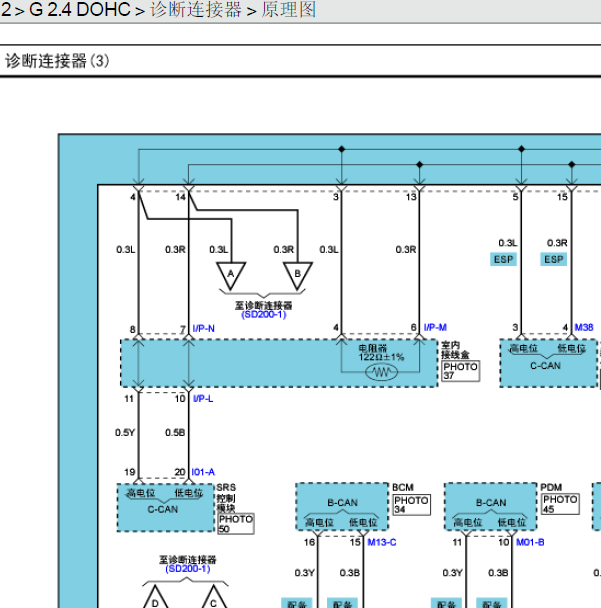Image resolution: width=601 pixels, height=608 pixels.
Task: Click the 122Ω resistor symbol in junction box
Action: (381, 372)
